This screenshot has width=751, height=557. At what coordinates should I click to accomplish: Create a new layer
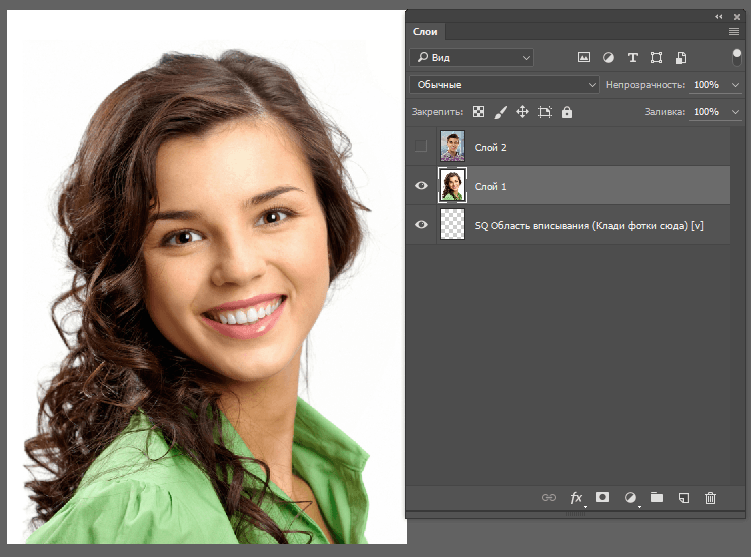(x=684, y=498)
